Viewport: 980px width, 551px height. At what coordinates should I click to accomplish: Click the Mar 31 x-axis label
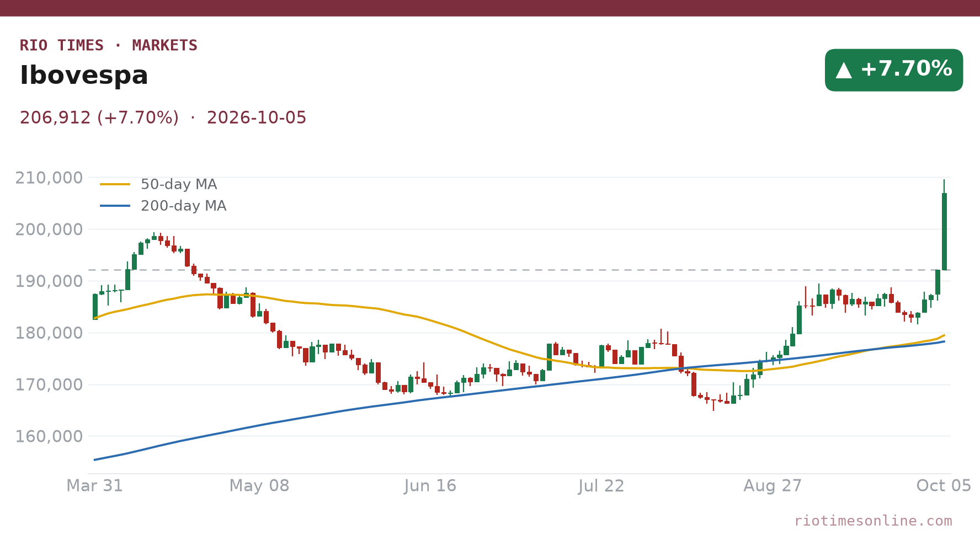[95, 486]
